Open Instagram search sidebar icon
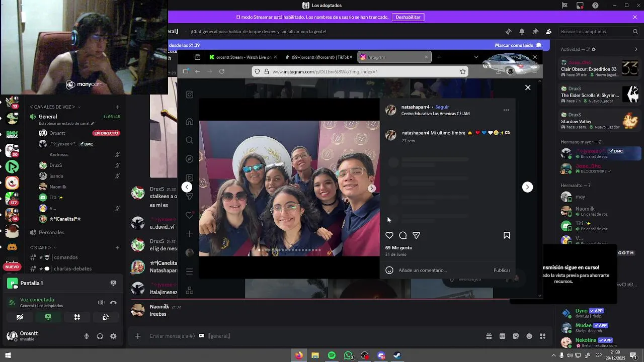Viewport: 644px width, 362px height. [189, 140]
